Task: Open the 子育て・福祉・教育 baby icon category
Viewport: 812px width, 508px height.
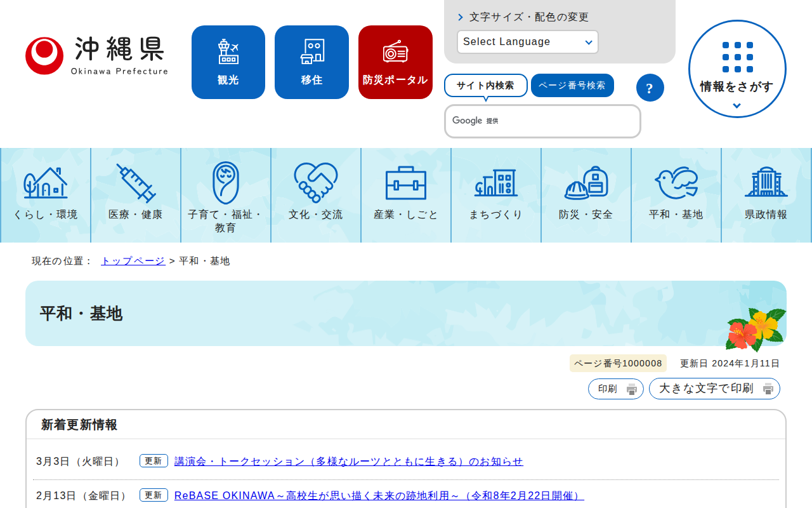Action: click(226, 195)
